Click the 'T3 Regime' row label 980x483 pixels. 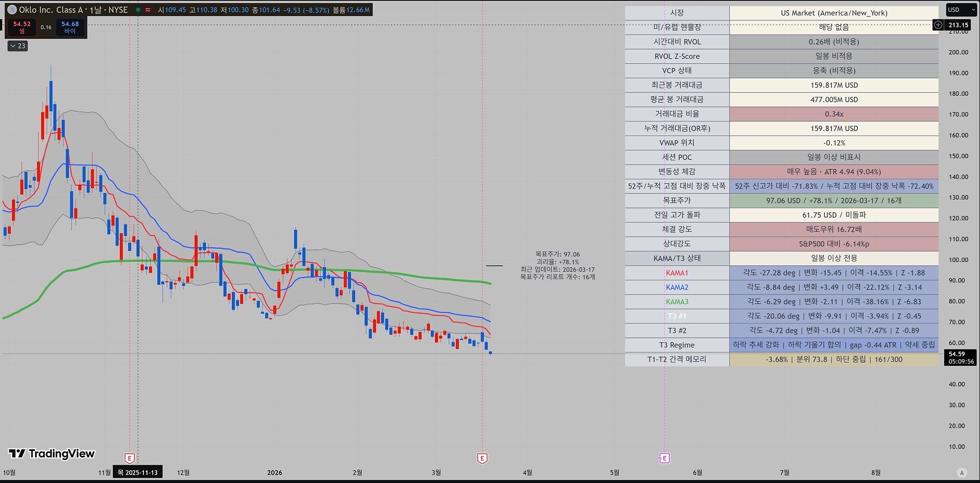pyautogui.click(x=677, y=345)
